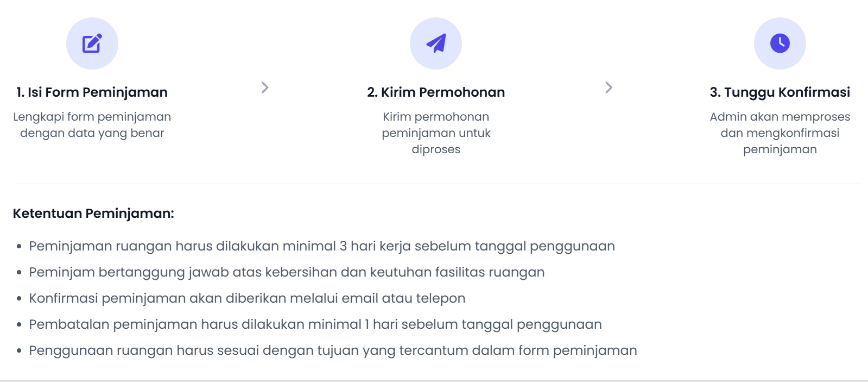Click rule about konfirmasi via email atau telepon
Image resolution: width=868 pixels, height=382 pixels.
pos(247,298)
